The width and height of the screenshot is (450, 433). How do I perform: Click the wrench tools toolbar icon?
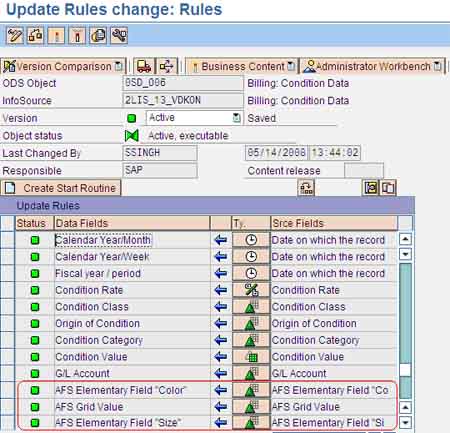[119, 35]
